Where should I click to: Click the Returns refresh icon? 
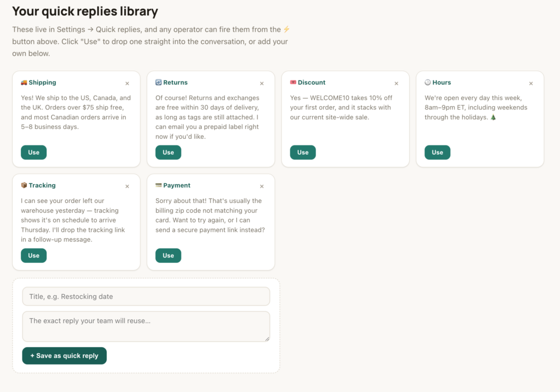pos(159,83)
